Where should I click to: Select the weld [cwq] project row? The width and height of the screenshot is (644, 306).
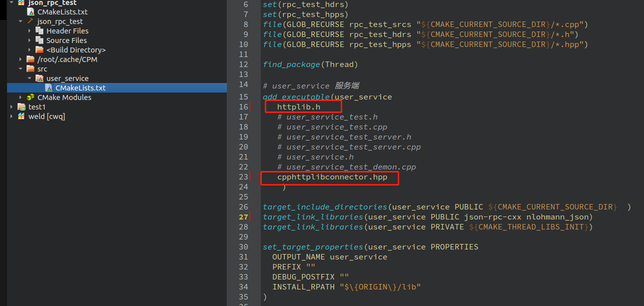click(x=117, y=116)
